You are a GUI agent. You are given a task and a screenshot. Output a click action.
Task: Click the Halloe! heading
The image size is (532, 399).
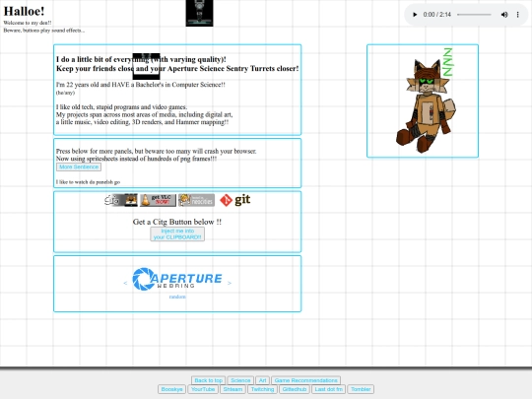(x=24, y=11)
